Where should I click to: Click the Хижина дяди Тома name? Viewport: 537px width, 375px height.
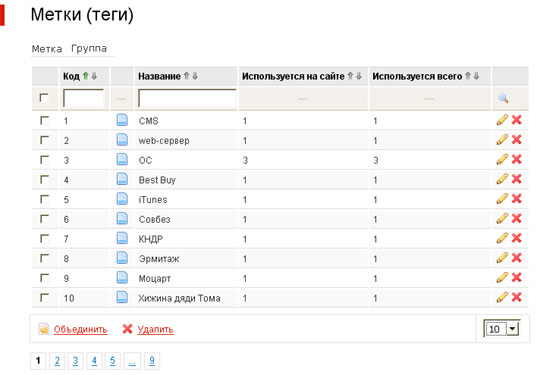(179, 298)
